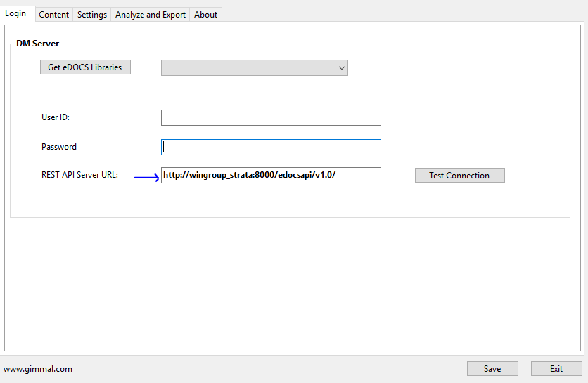Focus the User ID text field
Viewport: 588px width, 383px height.
pyautogui.click(x=271, y=117)
